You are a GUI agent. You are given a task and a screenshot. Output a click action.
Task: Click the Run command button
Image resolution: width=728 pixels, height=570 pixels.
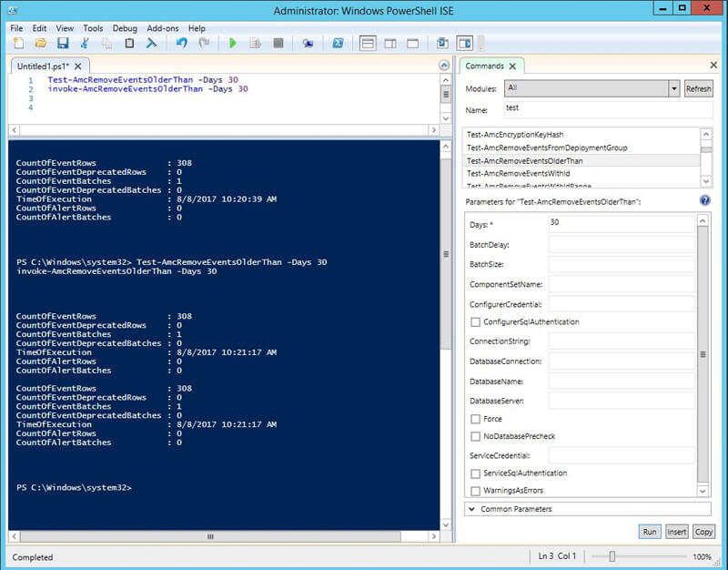[x=650, y=532]
